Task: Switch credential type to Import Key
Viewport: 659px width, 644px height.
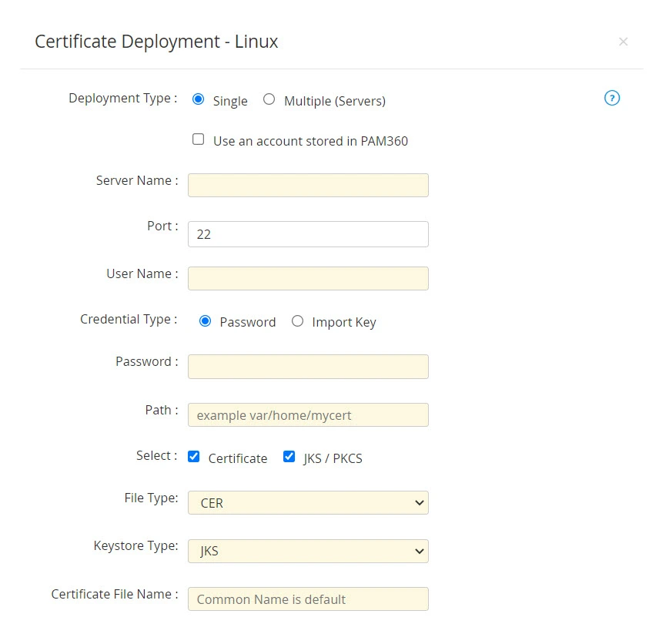Action: point(298,321)
